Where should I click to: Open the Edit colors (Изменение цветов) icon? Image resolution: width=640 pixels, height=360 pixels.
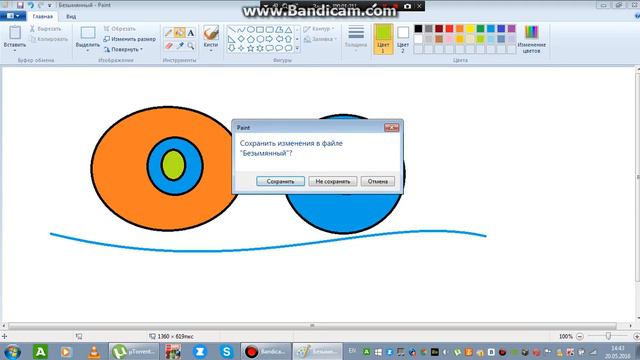pos(531,32)
